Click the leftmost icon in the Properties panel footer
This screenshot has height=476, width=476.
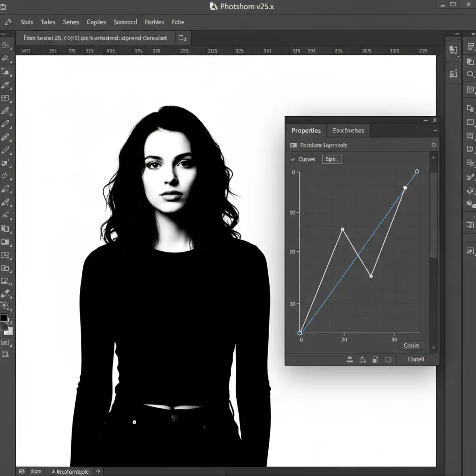(350, 359)
